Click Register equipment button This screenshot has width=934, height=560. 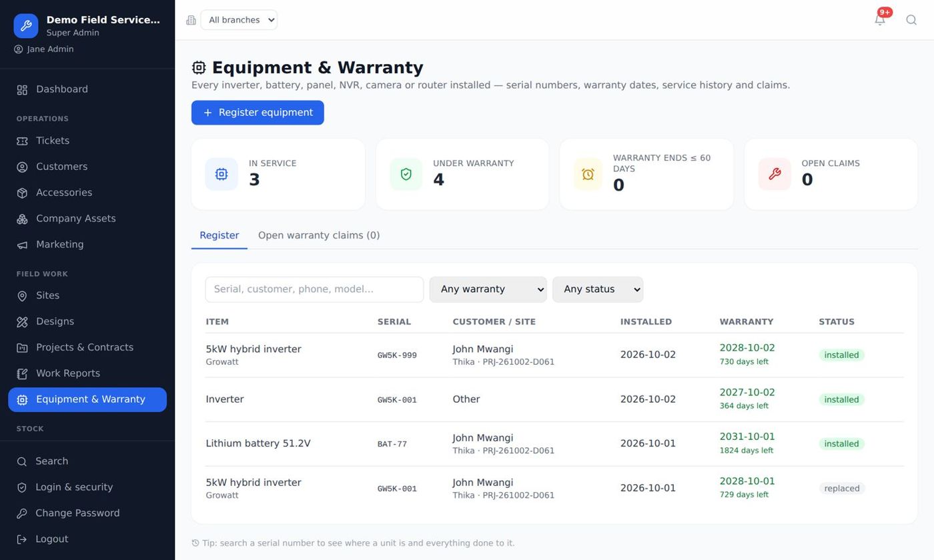tap(258, 113)
